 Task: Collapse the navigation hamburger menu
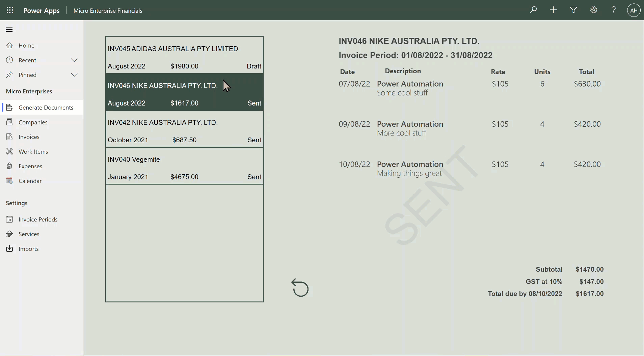[x=9, y=30]
